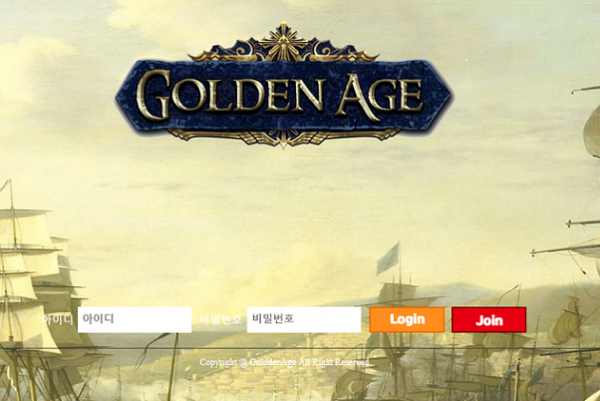Focus the 아이디 username input field
The height and width of the screenshot is (401, 600).
[134, 319]
